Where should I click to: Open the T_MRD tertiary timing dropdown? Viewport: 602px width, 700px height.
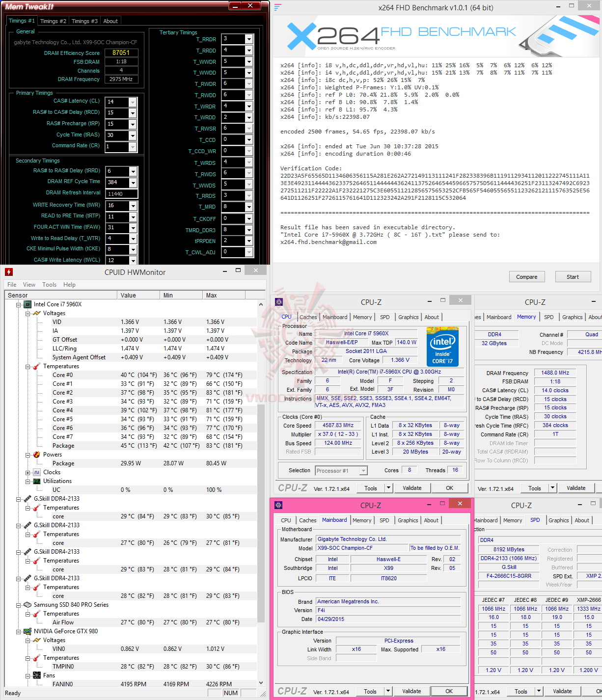click(249, 207)
